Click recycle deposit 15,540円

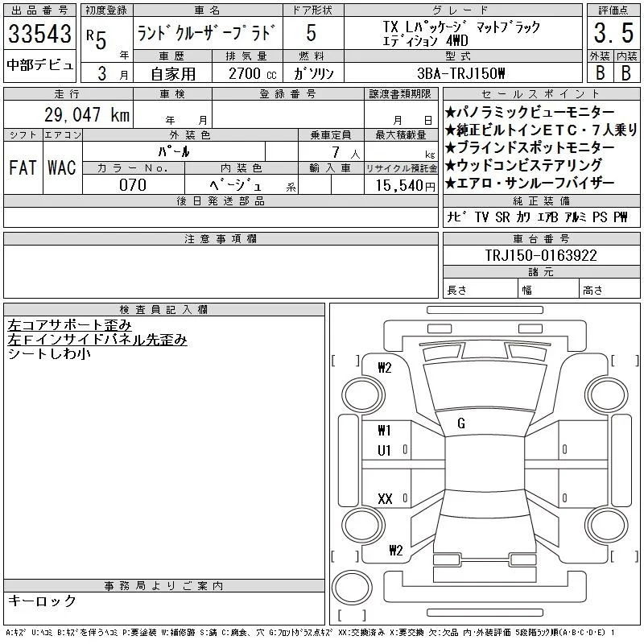pos(406,186)
